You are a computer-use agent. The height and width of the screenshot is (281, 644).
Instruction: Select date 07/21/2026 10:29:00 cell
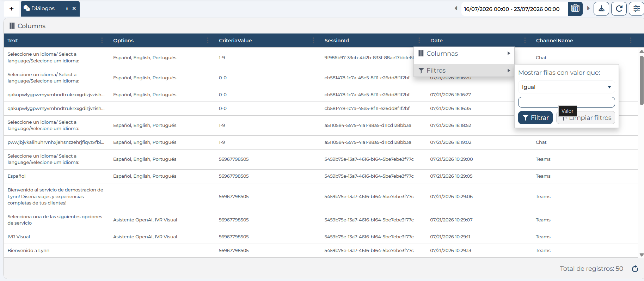452,159
